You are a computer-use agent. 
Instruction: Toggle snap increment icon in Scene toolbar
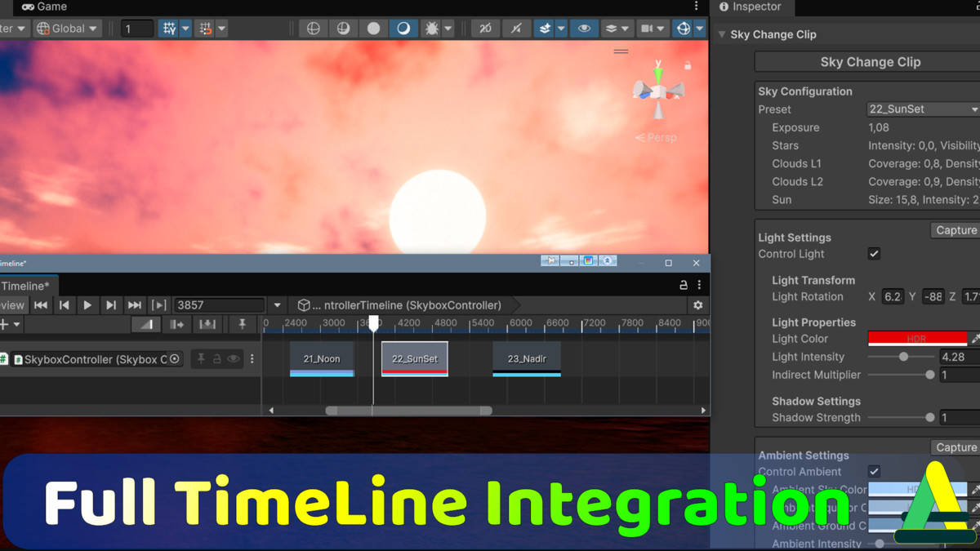coord(205,29)
